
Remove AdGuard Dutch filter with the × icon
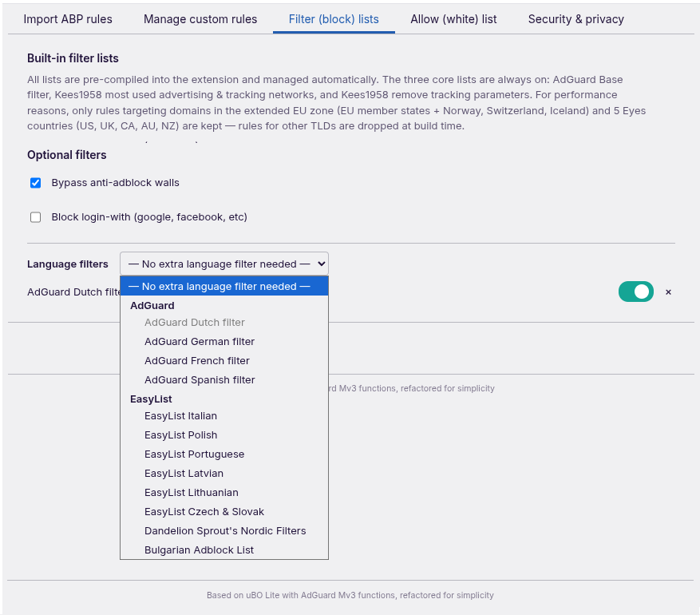coord(668,292)
